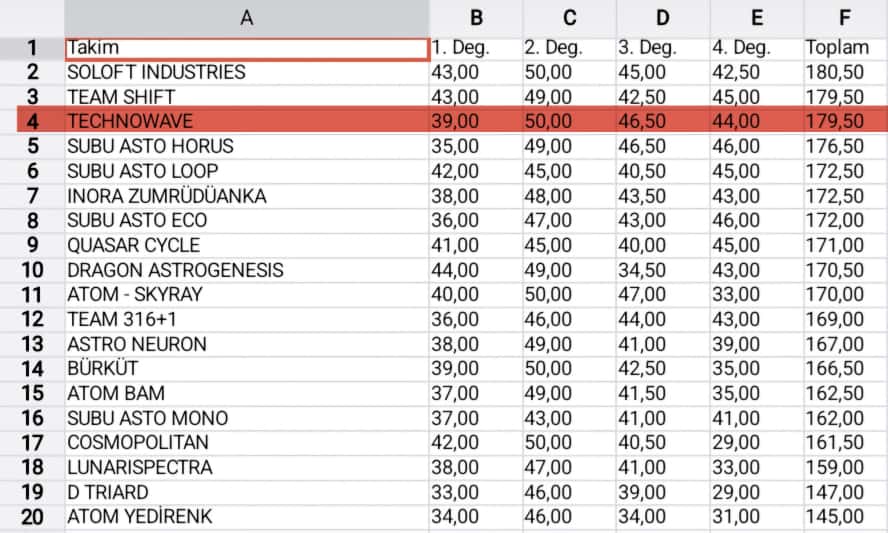Click SOLOFT INDUSTRIES total 180,50
888x533 pixels.
pos(845,72)
